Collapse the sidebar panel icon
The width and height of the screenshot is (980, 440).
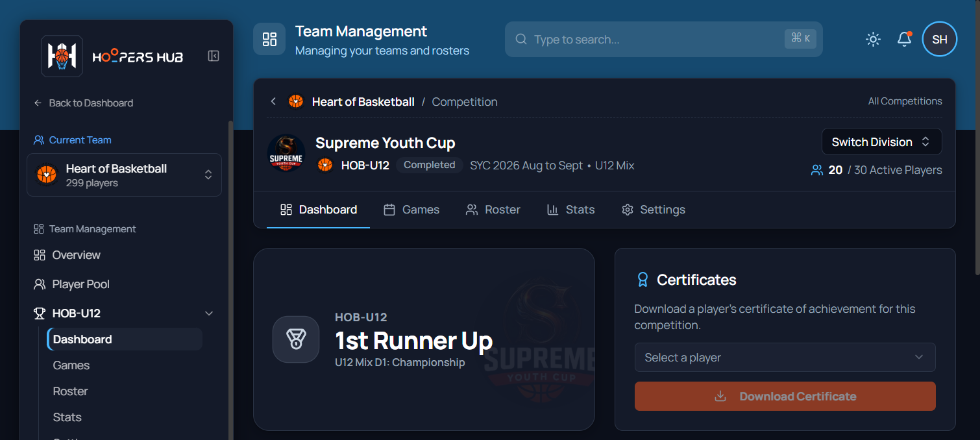[x=214, y=56]
